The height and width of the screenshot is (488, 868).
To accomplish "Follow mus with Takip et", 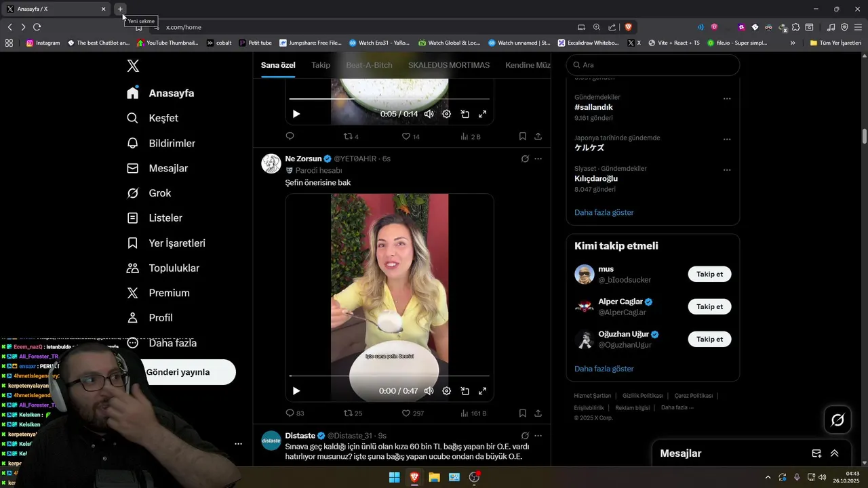I will point(709,274).
